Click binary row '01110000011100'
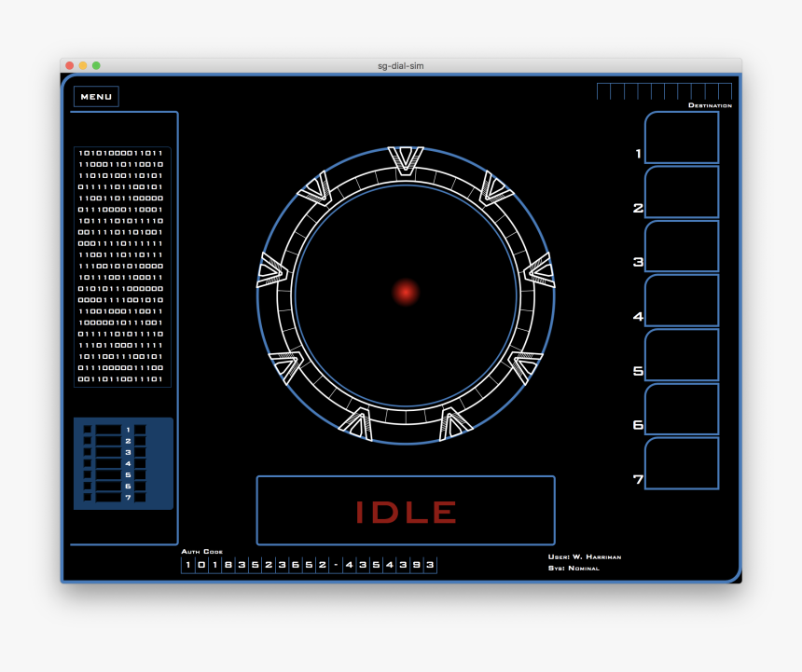The height and width of the screenshot is (672, 802). (x=120, y=367)
